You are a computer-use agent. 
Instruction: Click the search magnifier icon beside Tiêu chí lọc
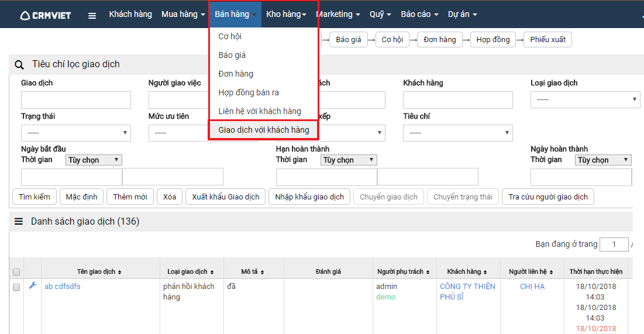[19, 65]
